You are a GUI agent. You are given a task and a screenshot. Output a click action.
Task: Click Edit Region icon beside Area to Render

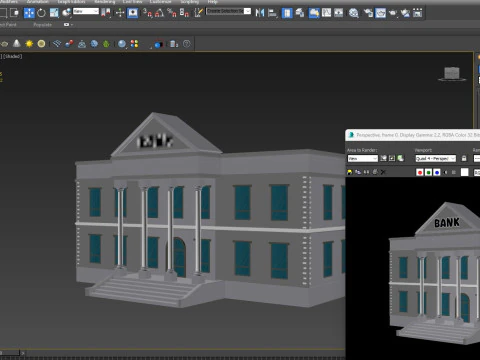[x=383, y=158]
